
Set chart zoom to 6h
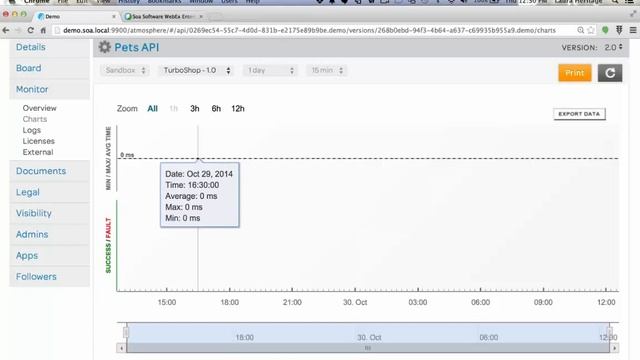(x=216, y=109)
